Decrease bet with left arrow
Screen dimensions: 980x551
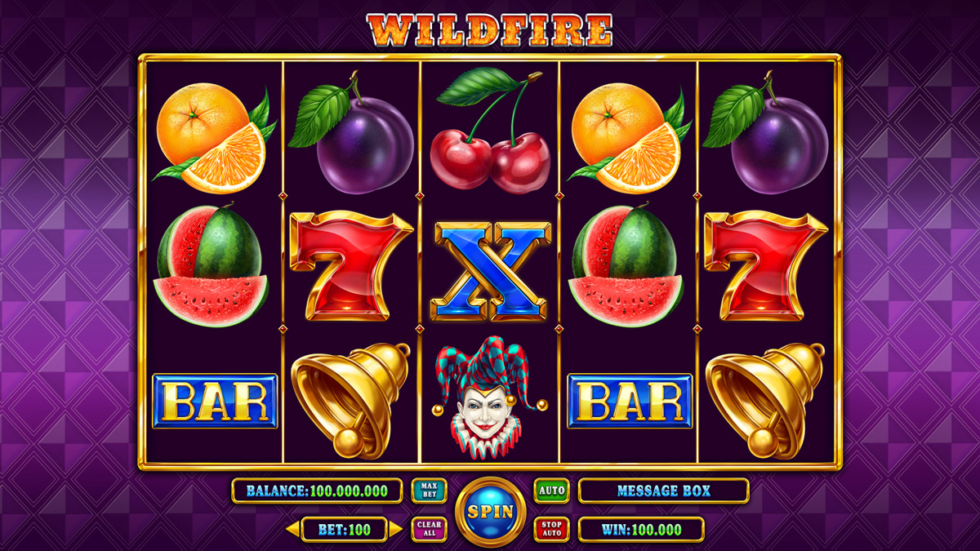tap(292, 530)
